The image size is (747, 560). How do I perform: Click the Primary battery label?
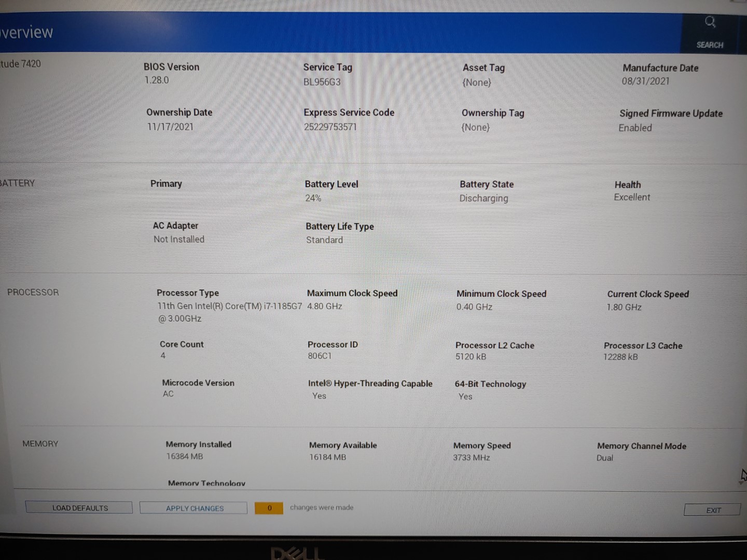(x=166, y=184)
